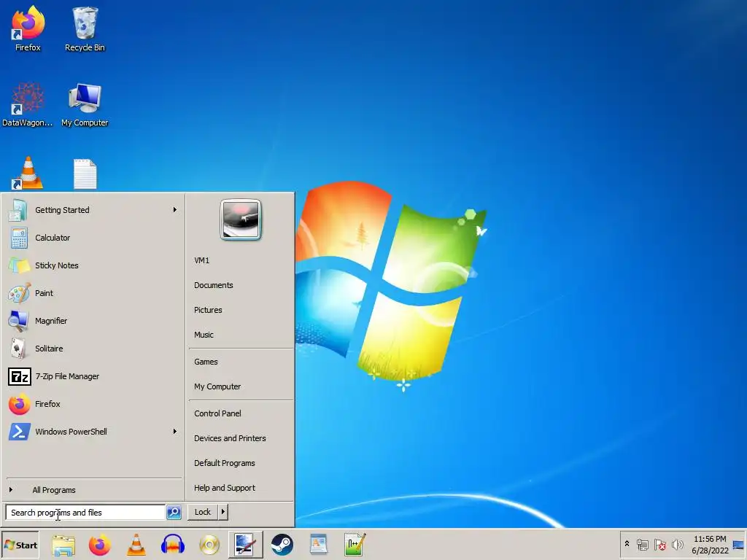The height and width of the screenshot is (560, 747).
Task: Open Action Center flag tray icon
Action: (660, 544)
